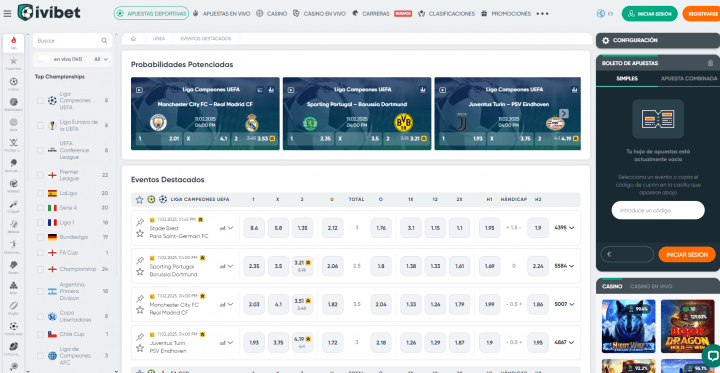Open Casino en Vivo top nav item
This screenshot has height=373, width=720.
(319, 14)
